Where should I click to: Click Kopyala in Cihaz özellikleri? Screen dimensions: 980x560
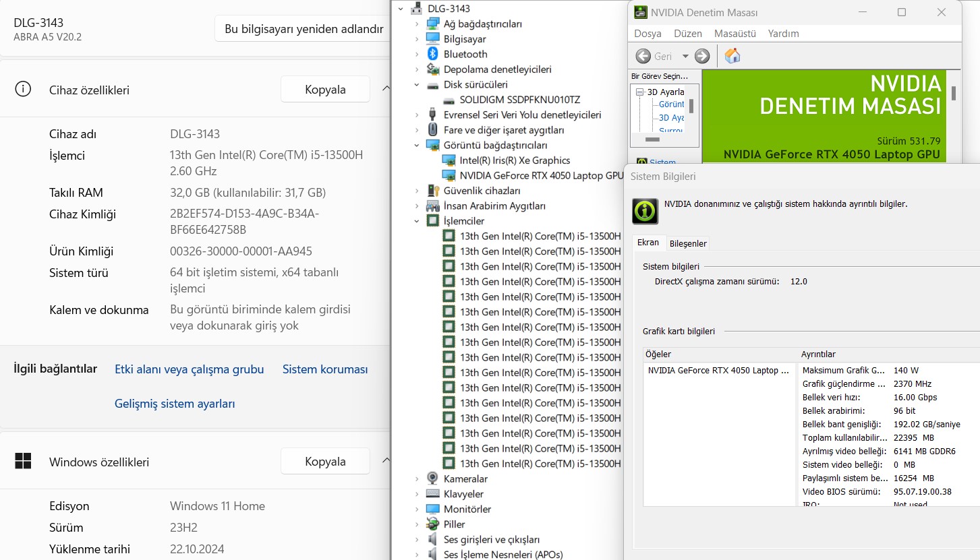click(325, 90)
